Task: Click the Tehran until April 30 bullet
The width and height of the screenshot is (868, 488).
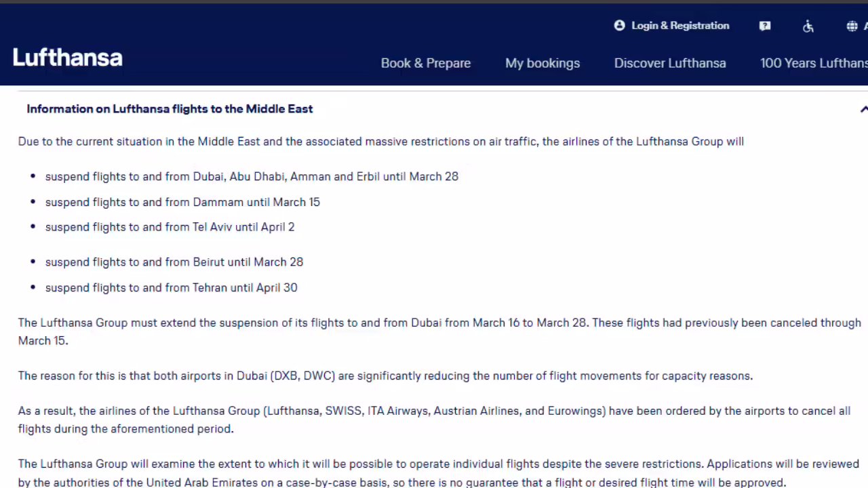Action: pos(171,287)
